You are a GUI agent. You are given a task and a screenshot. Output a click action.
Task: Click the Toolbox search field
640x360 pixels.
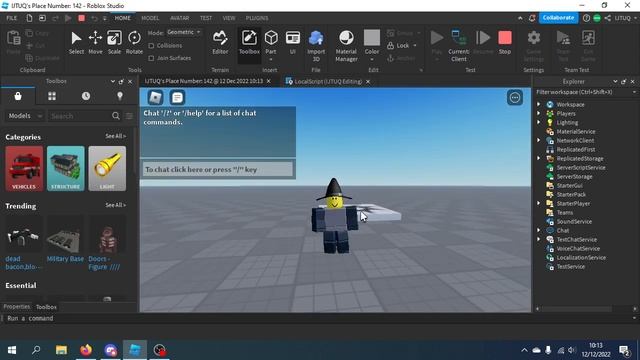[x=80, y=116]
